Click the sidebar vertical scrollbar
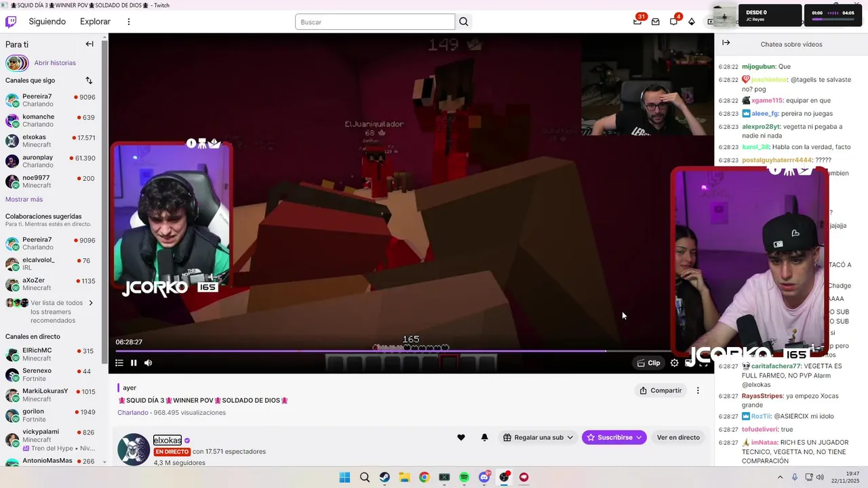 pyautogui.click(x=104, y=203)
